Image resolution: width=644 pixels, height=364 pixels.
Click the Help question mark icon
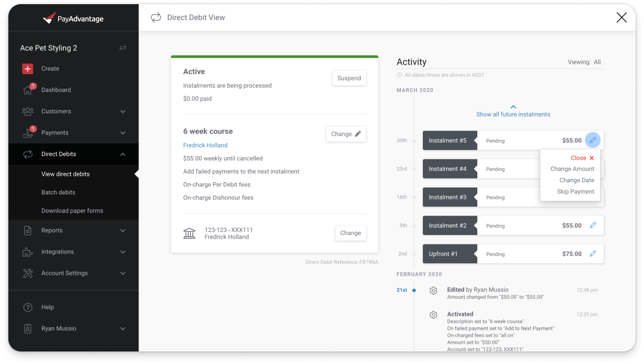(28, 307)
